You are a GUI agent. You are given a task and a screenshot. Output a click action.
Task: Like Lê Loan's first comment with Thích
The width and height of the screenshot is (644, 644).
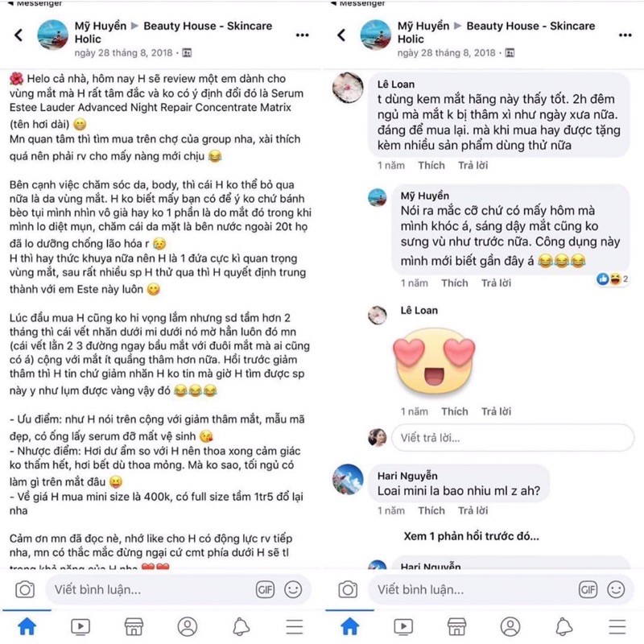click(431, 166)
